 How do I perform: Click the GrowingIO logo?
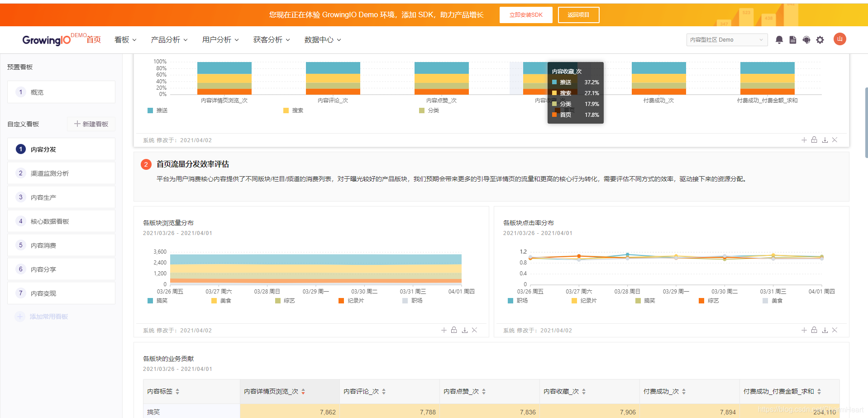pyautogui.click(x=46, y=40)
